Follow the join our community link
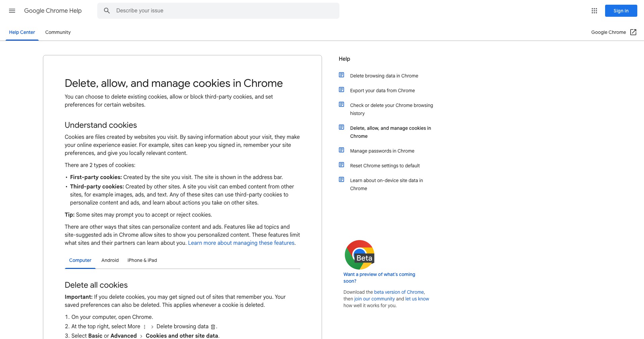The width and height of the screenshot is (644, 339). click(x=374, y=299)
